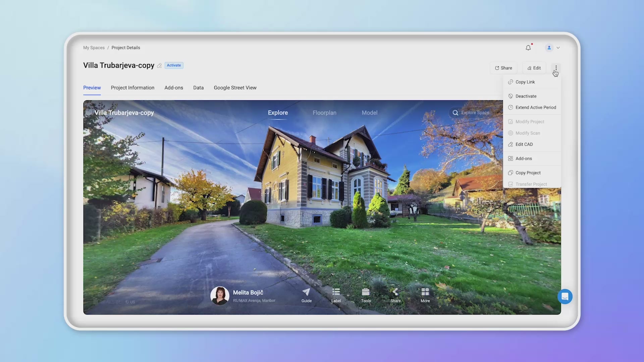The image size is (644, 362).
Task: Choose Deactivate in the dropdown menu
Action: click(x=526, y=96)
